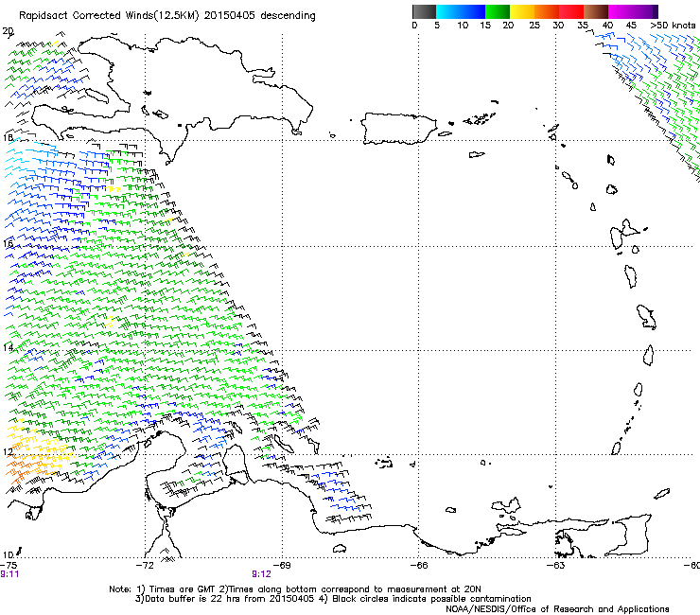700x615 pixels.
Task: Click the '15' label on the knots legend
Action: [485, 26]
